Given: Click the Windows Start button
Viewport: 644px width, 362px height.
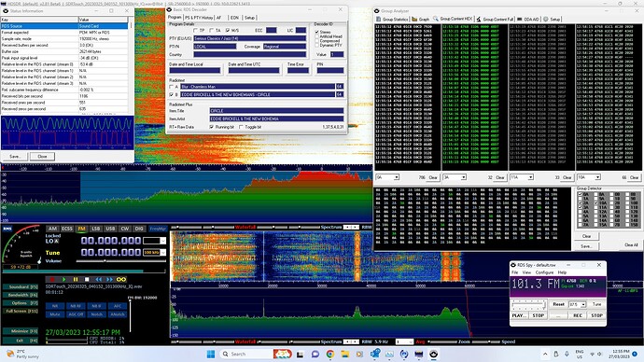Looking at the screenshot, I should 211,354.
